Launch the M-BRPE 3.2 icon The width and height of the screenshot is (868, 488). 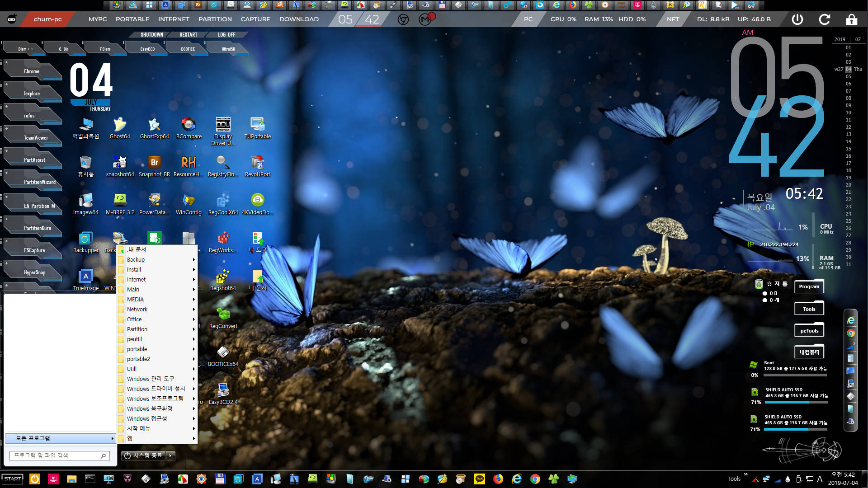[x=120, y=204]
